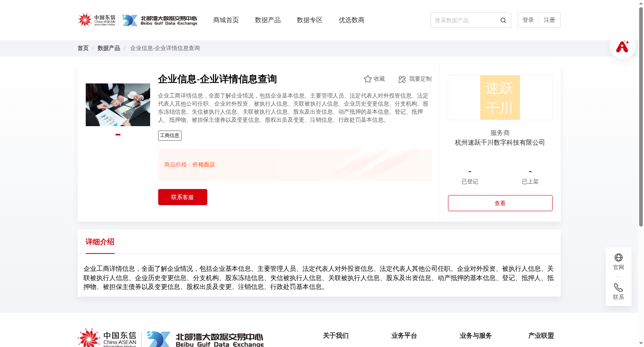Click the scrollbar down arrow
This screenshot has height=347, width=644.
641,344
